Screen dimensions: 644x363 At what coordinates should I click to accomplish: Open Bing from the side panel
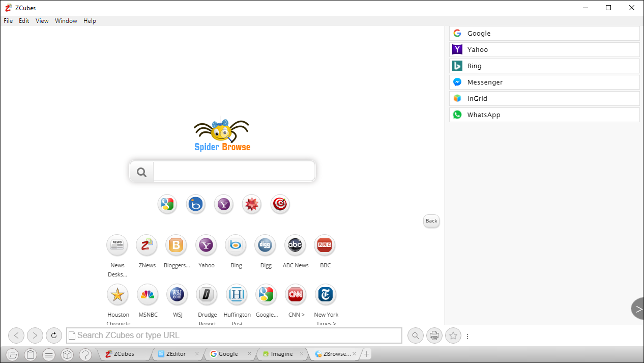click(544, 66)
